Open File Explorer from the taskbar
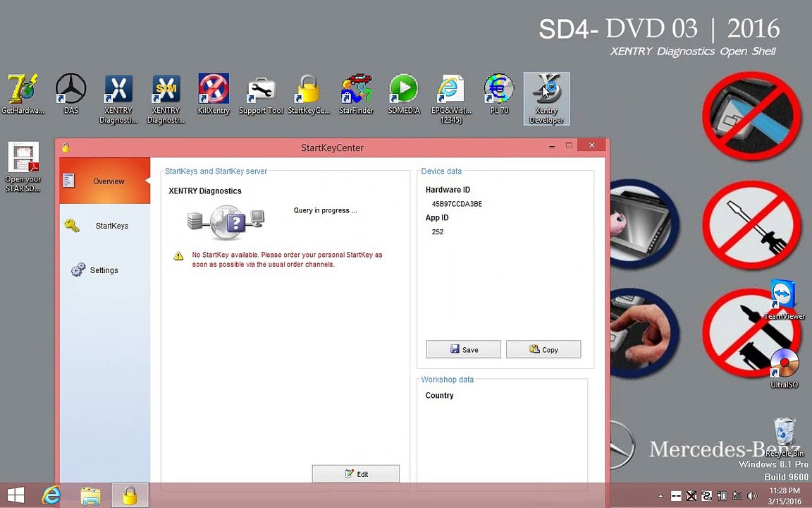This screenshot has width=812, height=508. (91, 495)
